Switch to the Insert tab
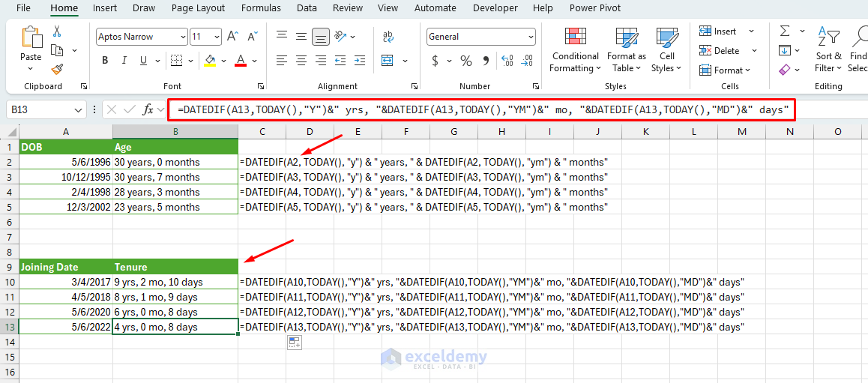The width and height of the screenshot is (868, 383). pos(105,8)
